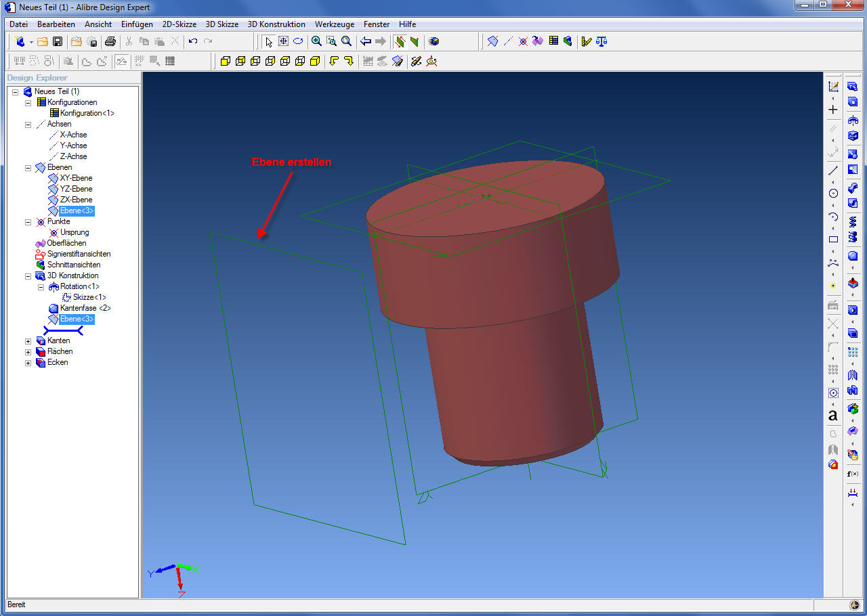
Task: Click the purple Surface icon in toolbar
Action: pos(538,41)
